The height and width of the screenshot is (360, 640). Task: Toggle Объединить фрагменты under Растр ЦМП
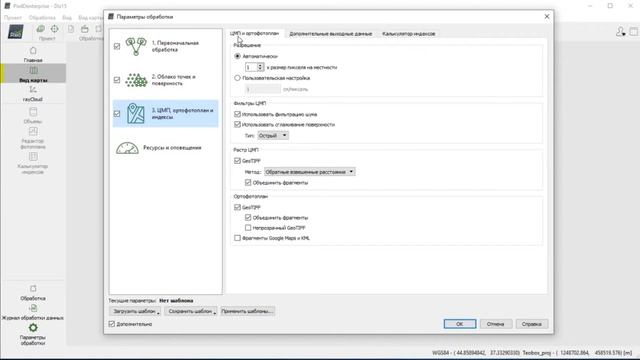(x=248, y=182)
